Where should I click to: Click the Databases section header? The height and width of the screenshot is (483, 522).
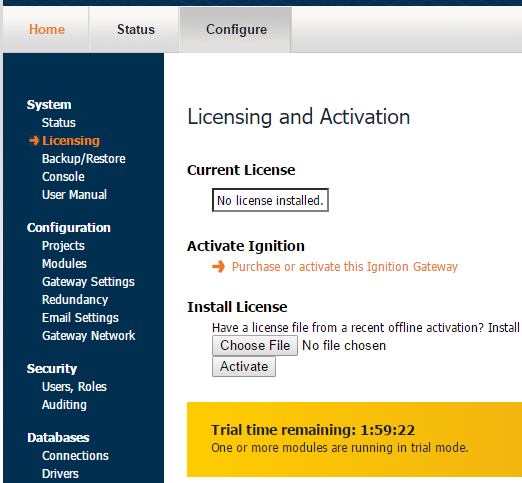tap(58, 438)
